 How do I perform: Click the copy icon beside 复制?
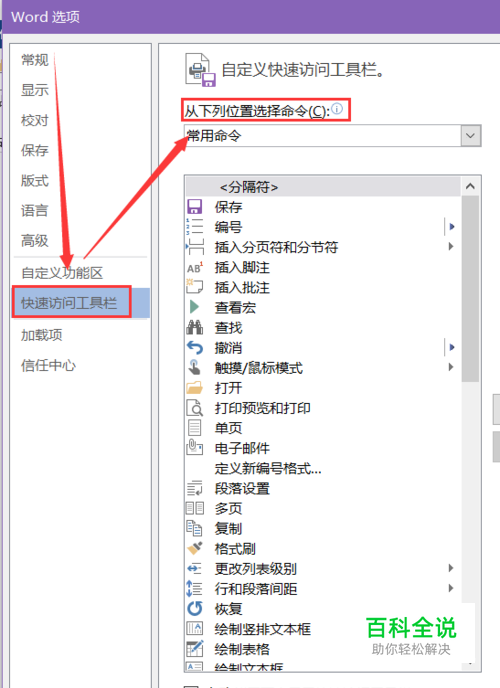194,528
